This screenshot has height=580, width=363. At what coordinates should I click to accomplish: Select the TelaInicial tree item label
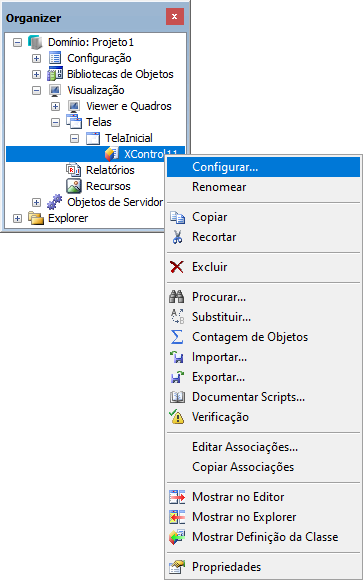click(x=129, y=138)
